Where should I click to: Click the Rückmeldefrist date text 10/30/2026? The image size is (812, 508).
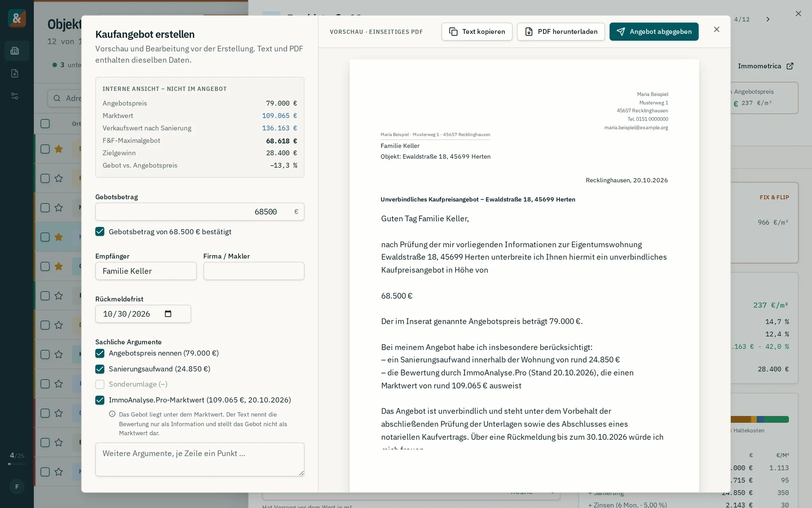126,314
